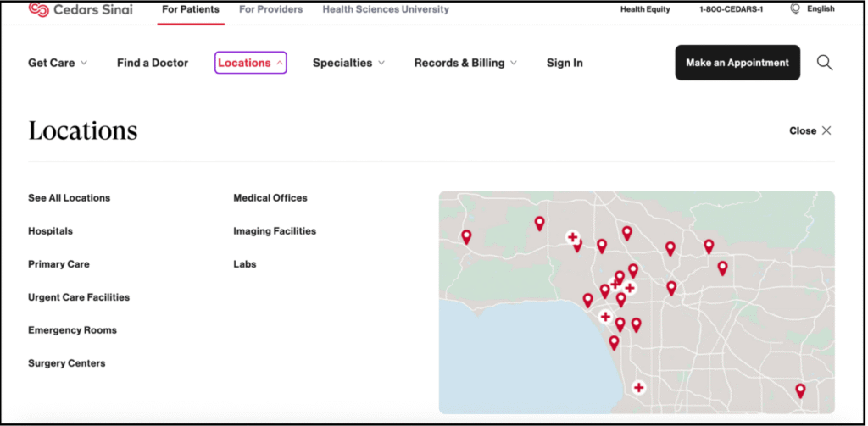
Task: Select the southeastern-most map pin
Action: click(800, 390)
